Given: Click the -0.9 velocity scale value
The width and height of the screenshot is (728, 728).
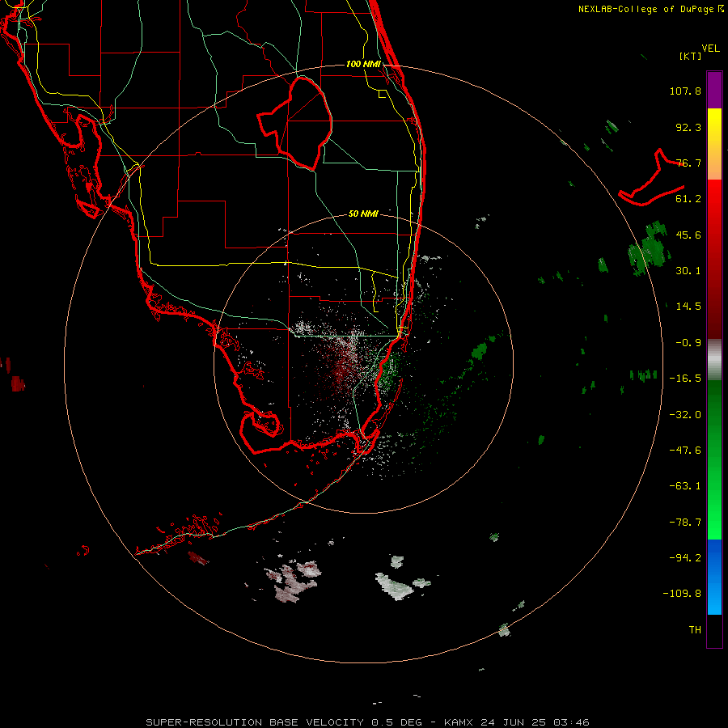Looking at the screenshot, I should coord(688,343).
